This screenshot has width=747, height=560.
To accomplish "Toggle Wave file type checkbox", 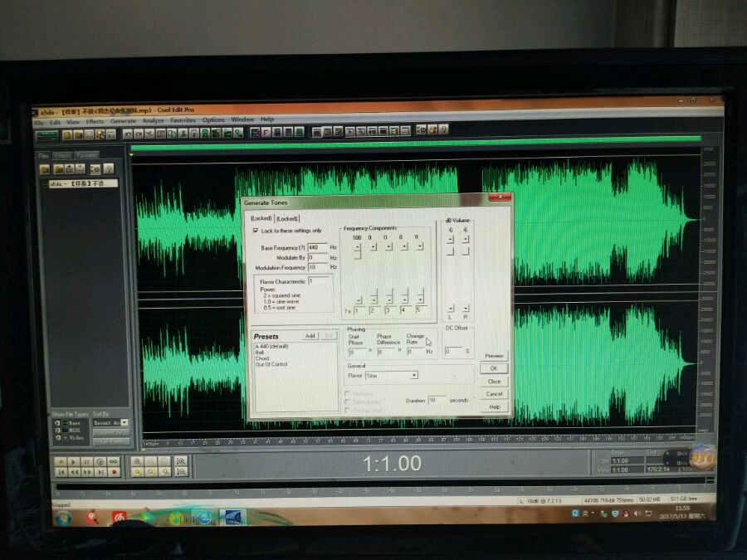I will (57, 423).
